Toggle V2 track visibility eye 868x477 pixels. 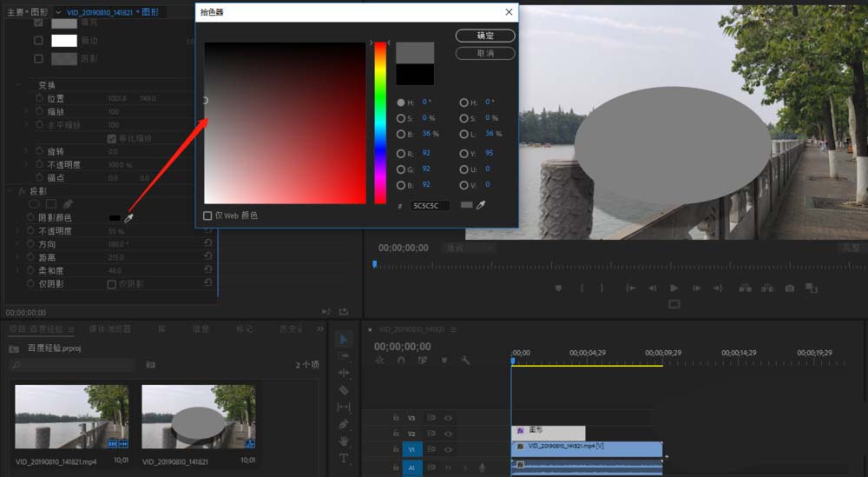click(x=449, y=433)
